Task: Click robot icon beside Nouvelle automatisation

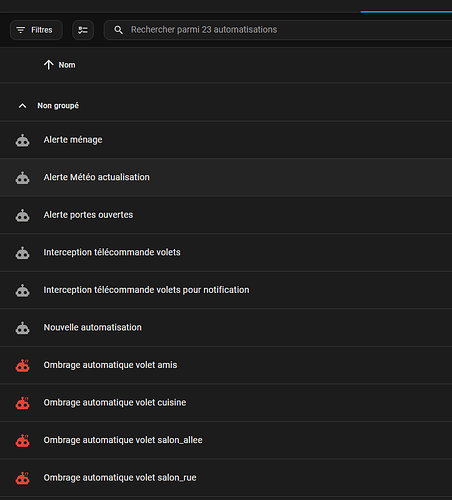Action: [x=22, y=328]
